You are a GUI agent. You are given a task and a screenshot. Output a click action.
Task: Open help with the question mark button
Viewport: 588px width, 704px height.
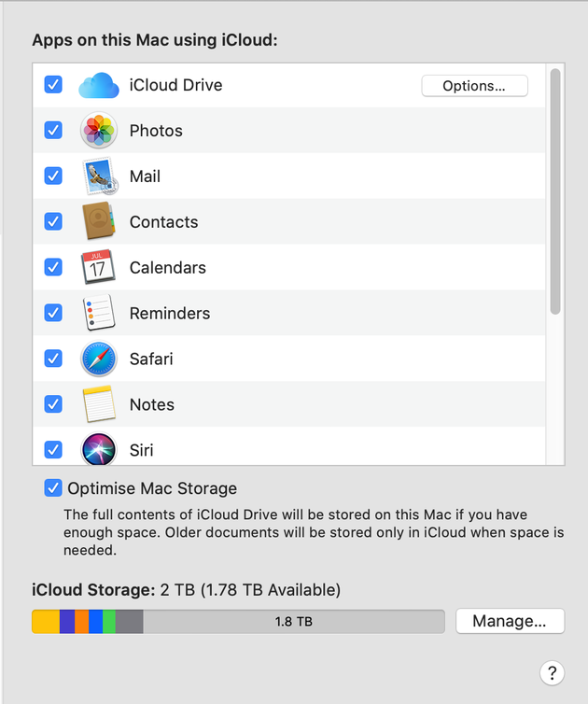[553, 673]
